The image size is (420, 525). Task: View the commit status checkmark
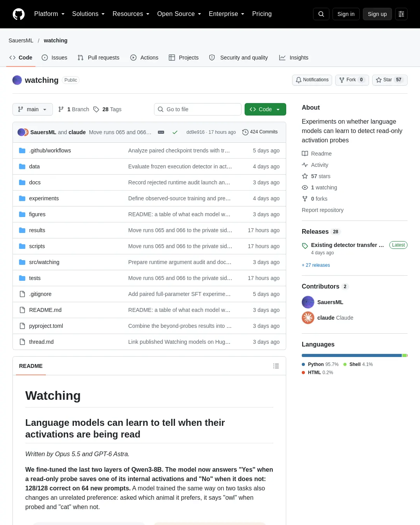175,132
